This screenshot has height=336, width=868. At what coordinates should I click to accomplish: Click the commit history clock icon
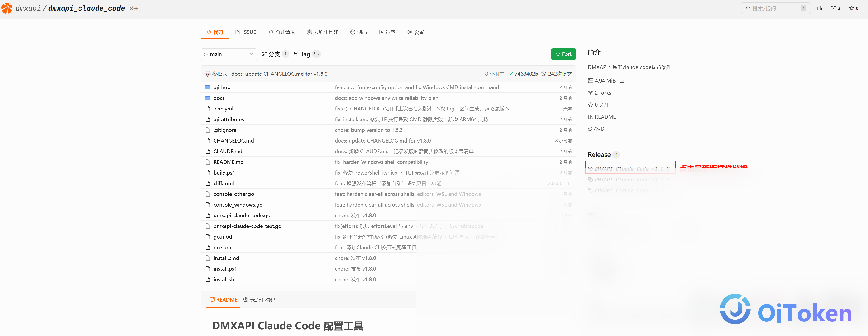(544, 74)
